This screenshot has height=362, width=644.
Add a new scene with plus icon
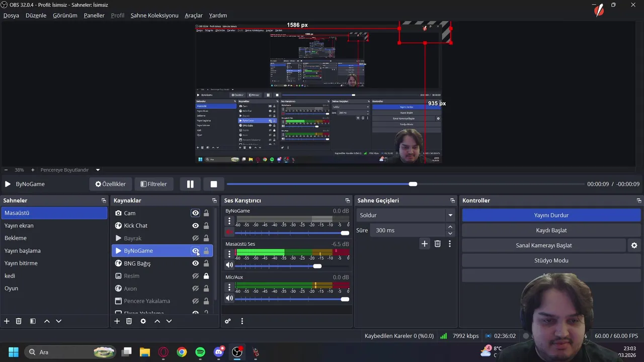7,321
